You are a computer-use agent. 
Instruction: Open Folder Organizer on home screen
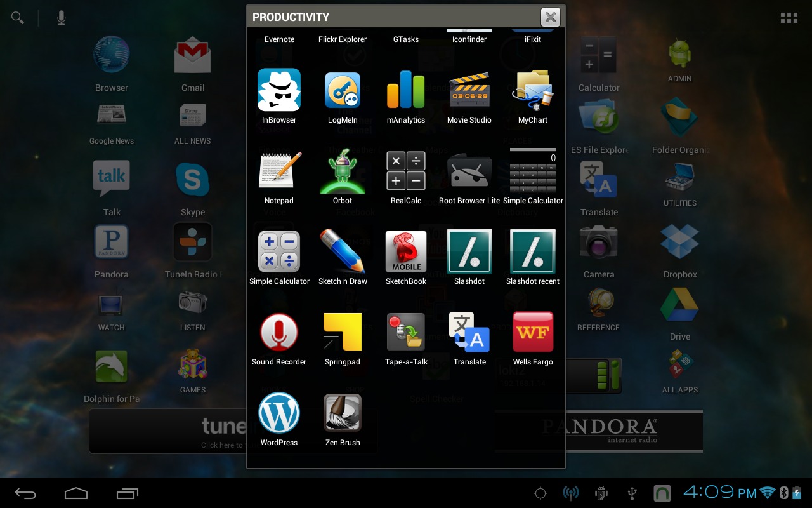[x=680, y=126]
